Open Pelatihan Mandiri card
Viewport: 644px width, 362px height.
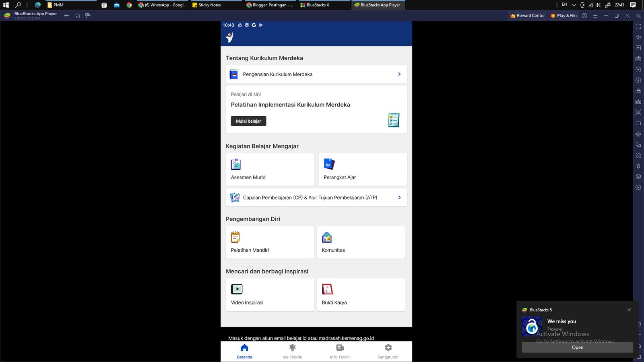pos(270,242)
